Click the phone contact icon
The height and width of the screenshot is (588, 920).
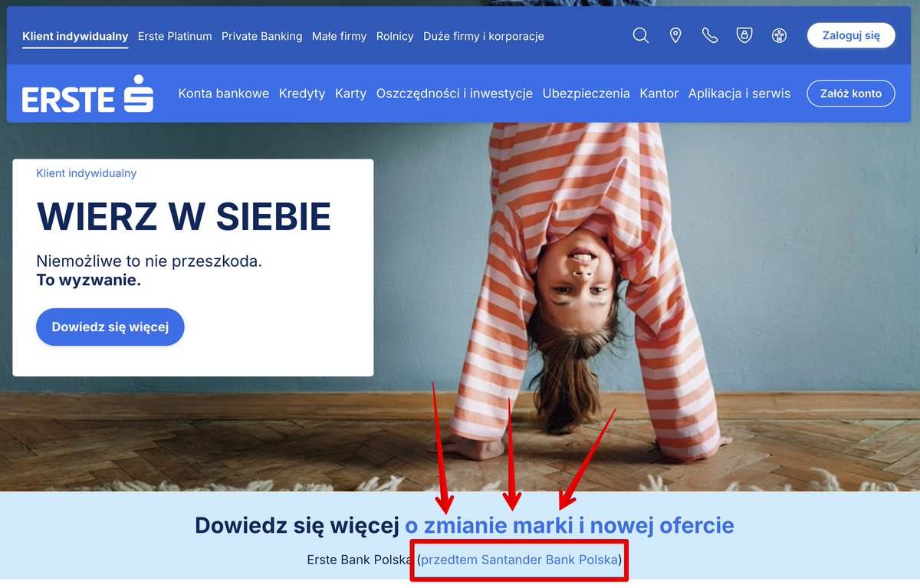pos(710,35)
